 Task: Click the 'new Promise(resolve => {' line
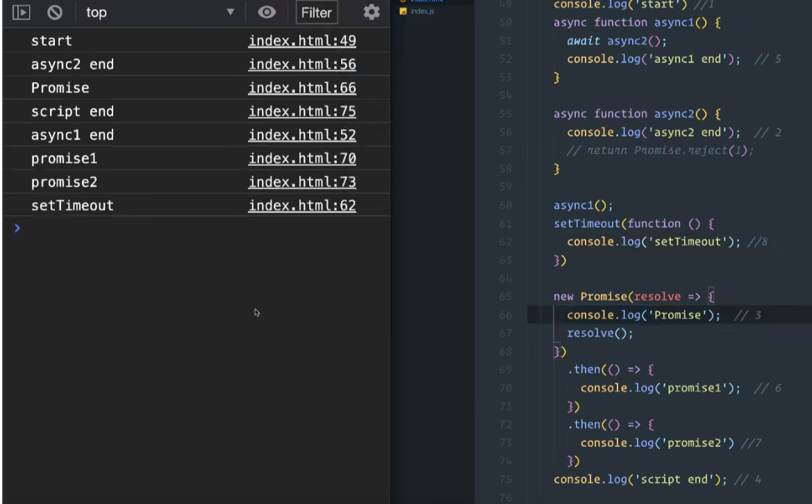click(x=634, y=296)
